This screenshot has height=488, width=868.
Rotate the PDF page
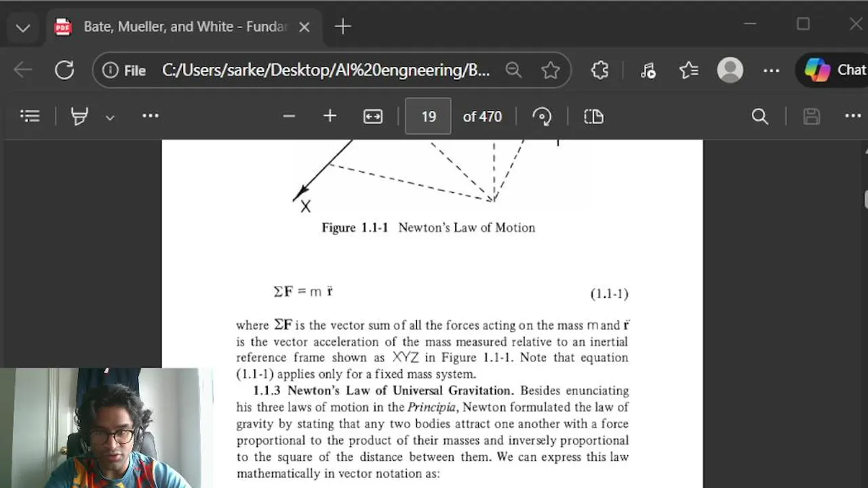click(x=542, y=117)
